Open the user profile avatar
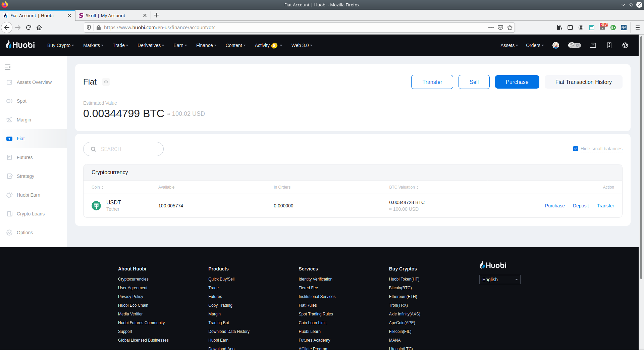The width and height of the screenshot is (644, 350). pos(556,45)
